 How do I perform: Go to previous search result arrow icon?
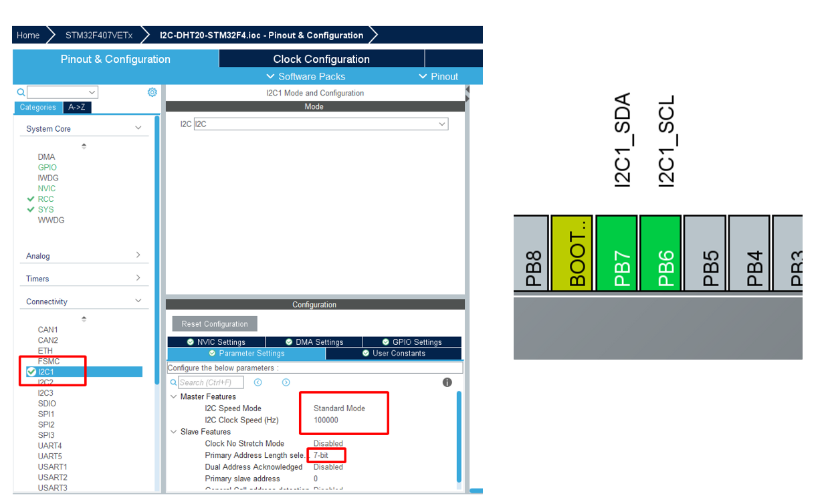click(x=257, y=382)
